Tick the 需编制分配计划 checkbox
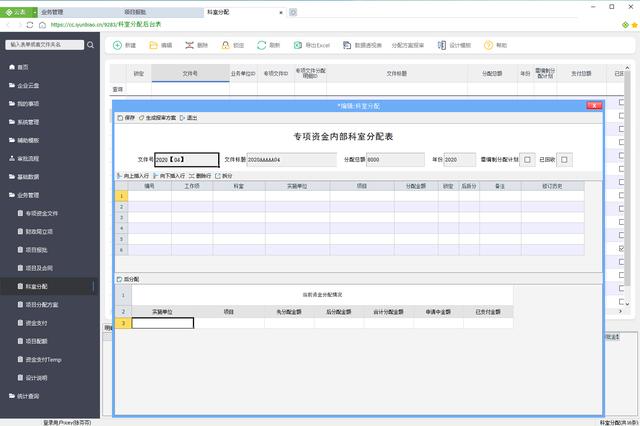Image resolution: width=640 pixels, height=426 pixels. [527, 160]
